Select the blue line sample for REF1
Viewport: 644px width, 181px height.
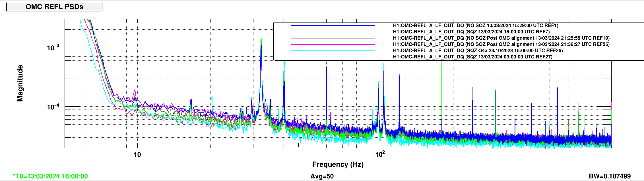point(333,26)
